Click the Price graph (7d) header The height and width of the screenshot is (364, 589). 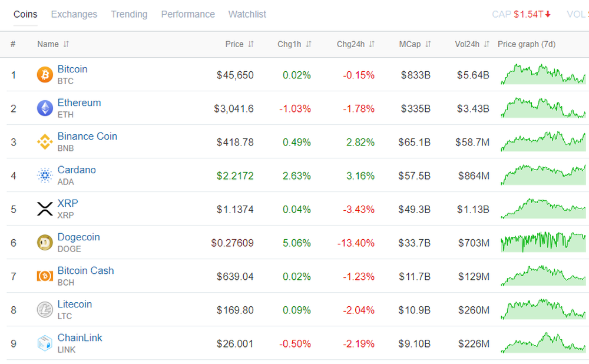(526, 44)
